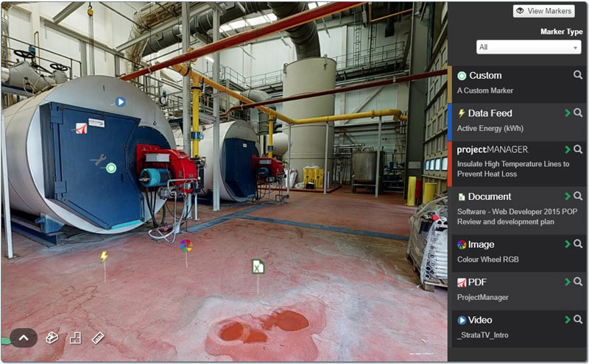Screen dimensions: 589x364
Task: Open the Marker Type dropdown
Action: coord(529,47)
